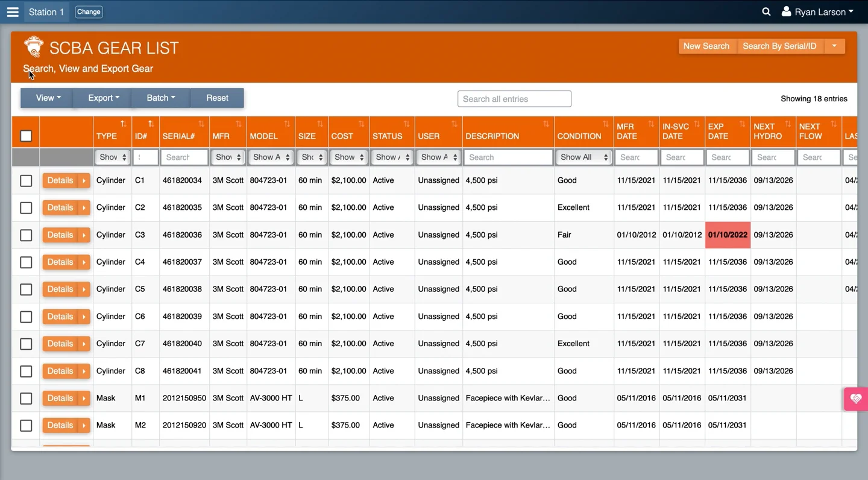Screen dimensions: 868x480
Task: Open Details for cylinder C3
Action: tap(60, 235)
